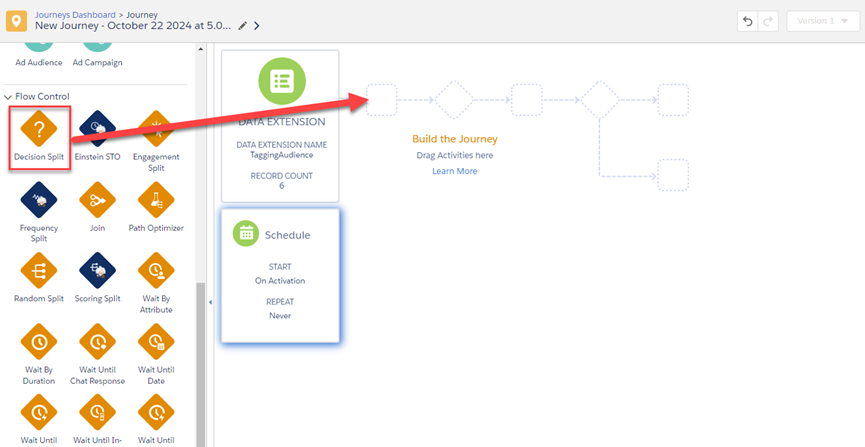Select the Wait By Duration icon
The image size is (865, 447).
click(39, 342)
